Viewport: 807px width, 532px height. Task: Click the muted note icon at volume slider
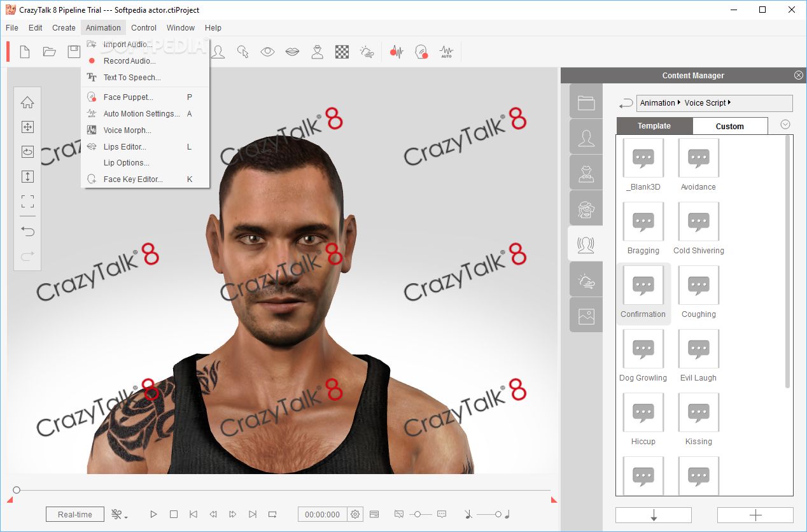(x=468, y=514)
